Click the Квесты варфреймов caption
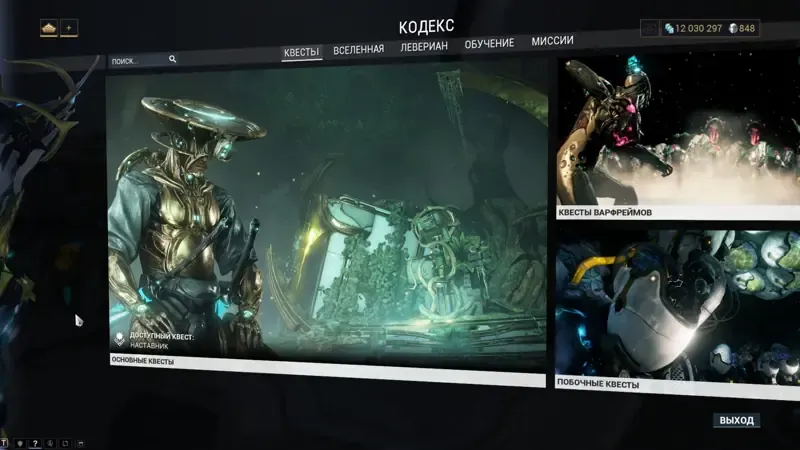The width and height of the screenshot is (800, 450). point(605,213)
